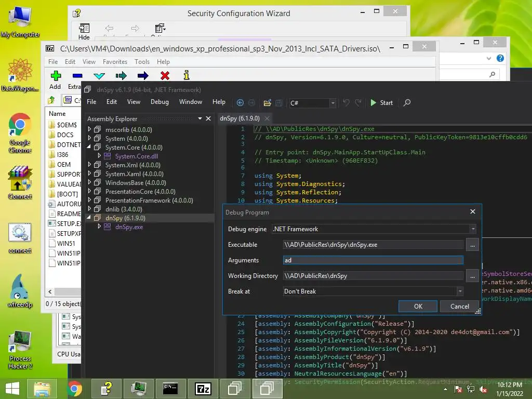The height and width of the screenshot is (399, 532).
Task: Click the dnSpy Start debugging button
Action: tap(381, 103)
